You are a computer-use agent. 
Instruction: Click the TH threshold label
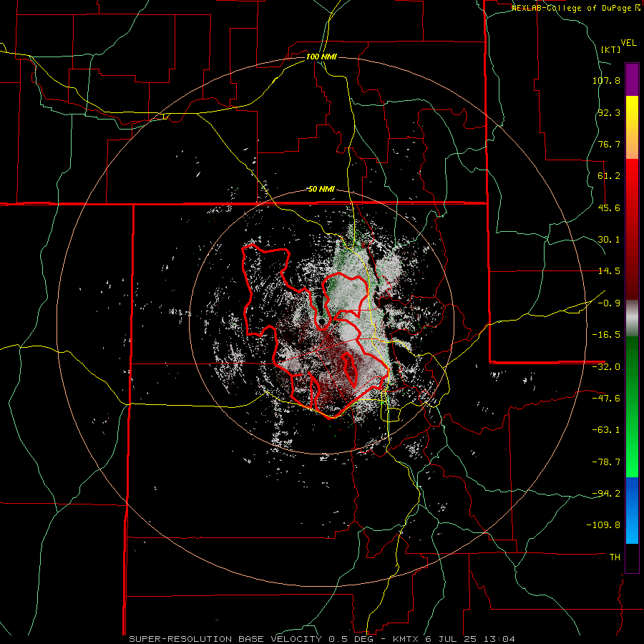pyautogui.click(x=615, y=557)
